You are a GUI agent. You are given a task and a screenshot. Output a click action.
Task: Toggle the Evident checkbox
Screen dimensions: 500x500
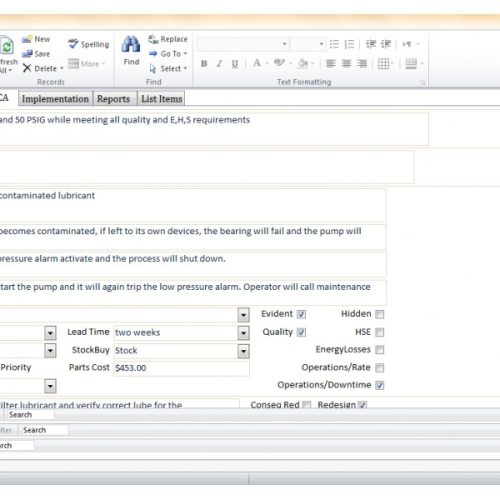click(301, 314)
